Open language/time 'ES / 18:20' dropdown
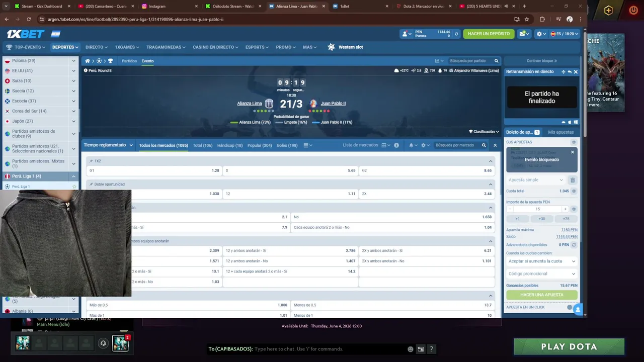Image resolution: width=644 pixels, height=362 pixels. (x=565, y=34)
